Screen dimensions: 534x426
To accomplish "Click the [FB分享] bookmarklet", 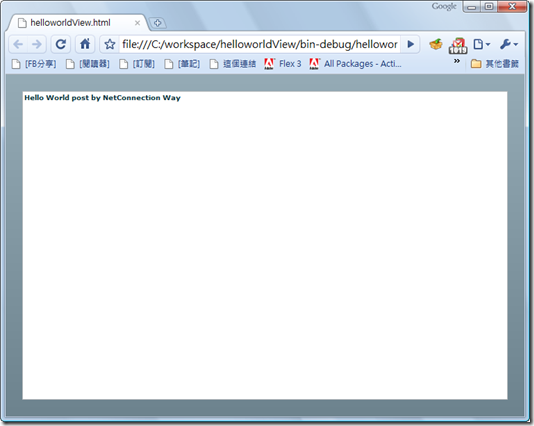I will [x=34, y=64].
